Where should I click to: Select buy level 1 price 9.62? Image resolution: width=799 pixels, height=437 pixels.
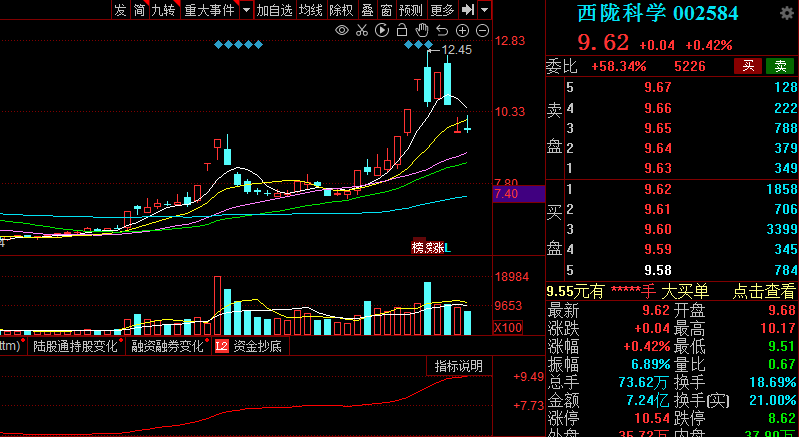tap(658, 189)
